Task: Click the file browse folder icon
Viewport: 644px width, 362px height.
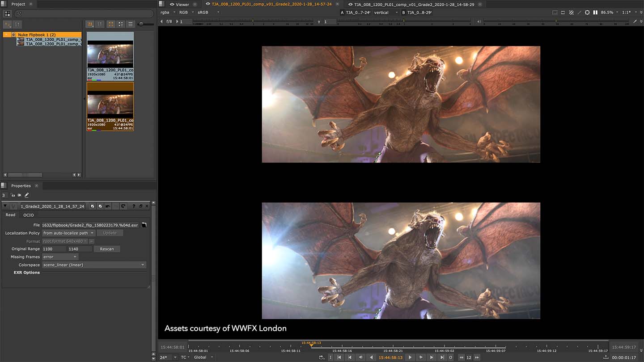Action: [144, 225]
